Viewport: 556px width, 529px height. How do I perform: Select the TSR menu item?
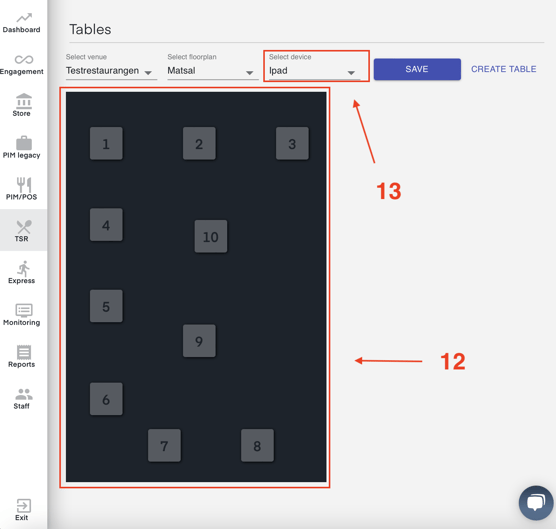[x=23, y=230]
